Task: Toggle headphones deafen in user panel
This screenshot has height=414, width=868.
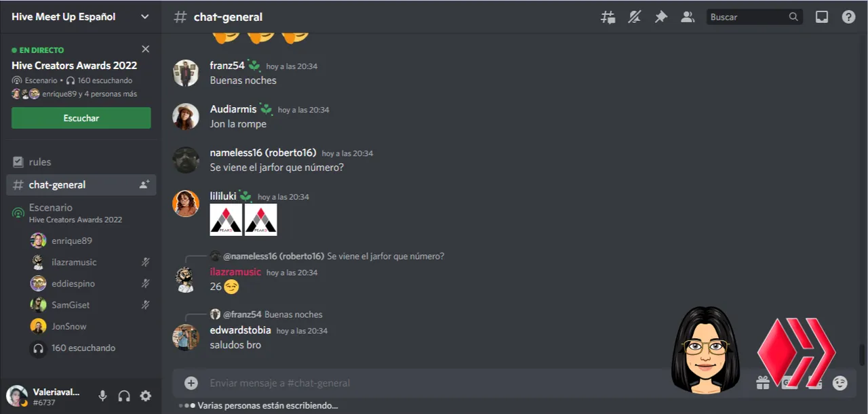Action: pyautogui.click(x=124, y=396)
